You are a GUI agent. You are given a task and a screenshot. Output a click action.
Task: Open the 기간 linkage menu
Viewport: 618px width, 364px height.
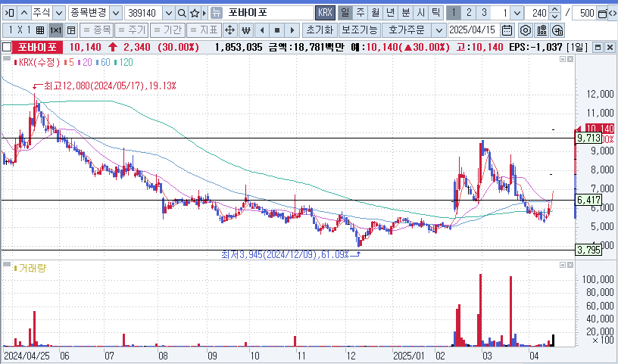point(167,30)
